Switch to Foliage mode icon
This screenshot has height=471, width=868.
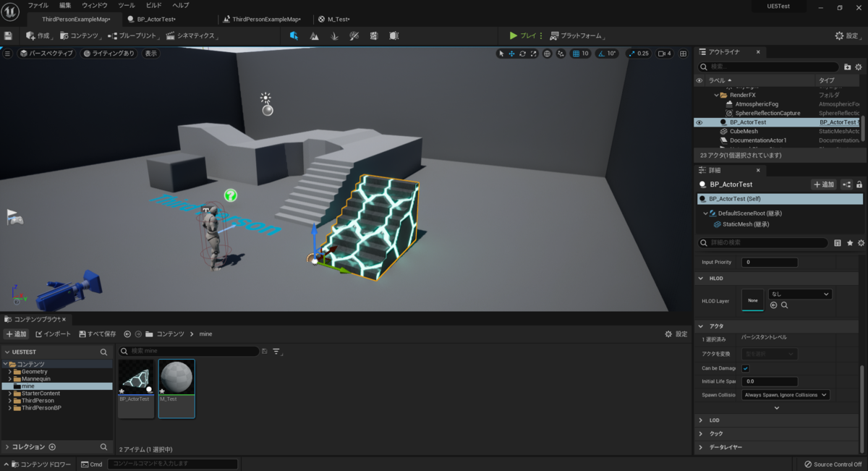point(334,35)
